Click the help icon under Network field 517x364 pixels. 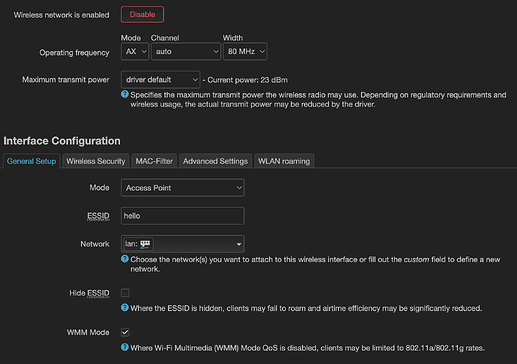[x=125, y=259]
